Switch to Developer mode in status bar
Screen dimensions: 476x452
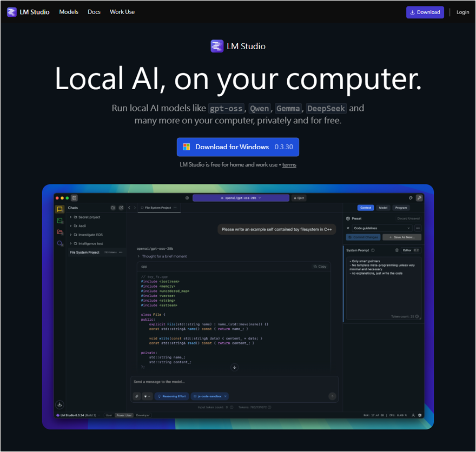143,415
